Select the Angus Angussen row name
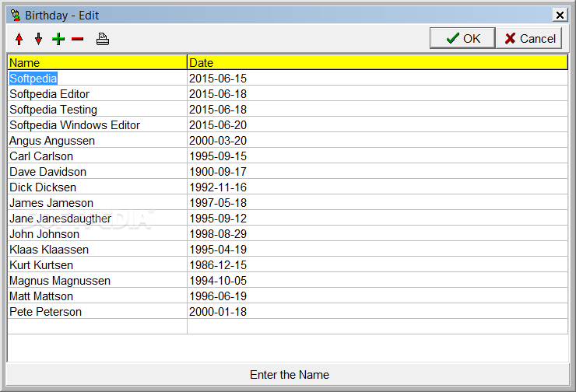Viewport: 576px width, 392px height. (97, 140)
